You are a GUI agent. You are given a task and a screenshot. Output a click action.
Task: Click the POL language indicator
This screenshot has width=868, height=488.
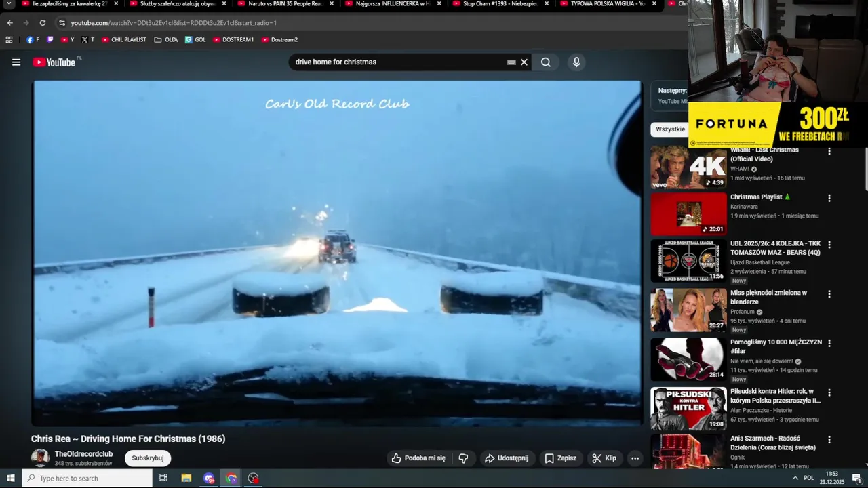click(x=808, y=478)
